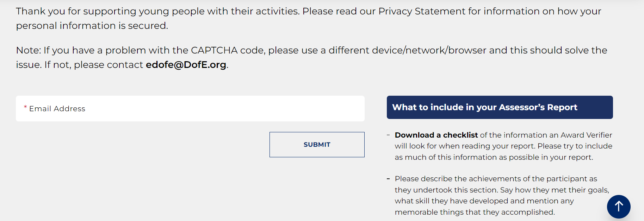
Task: Open the Download a checklist link
Action: coord(436,135)
